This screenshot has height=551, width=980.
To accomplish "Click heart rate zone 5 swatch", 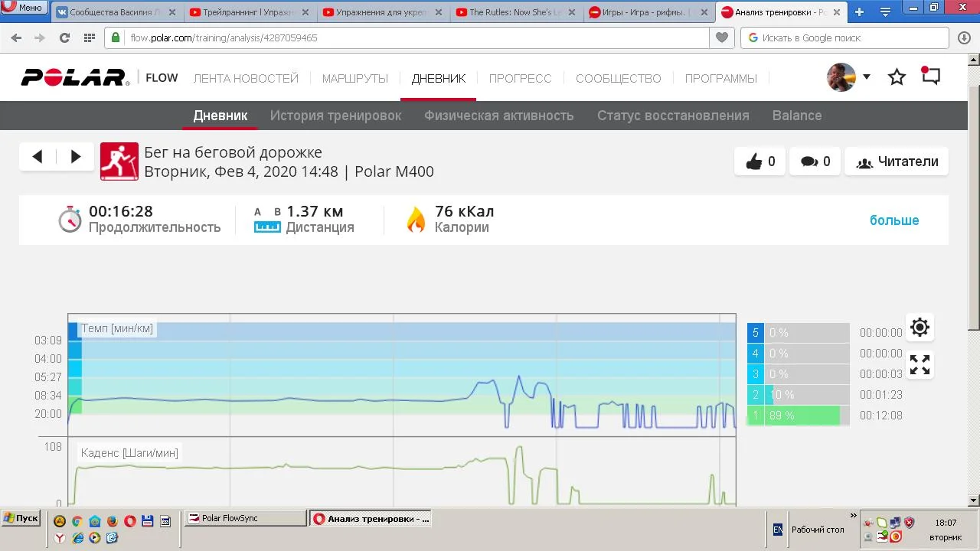I will coord(756,333).
